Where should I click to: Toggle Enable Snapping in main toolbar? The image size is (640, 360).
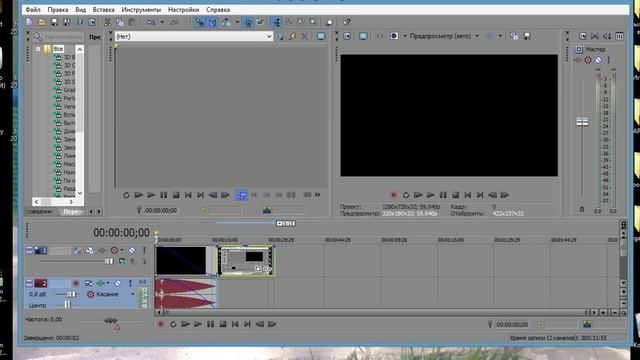(199, 22)
